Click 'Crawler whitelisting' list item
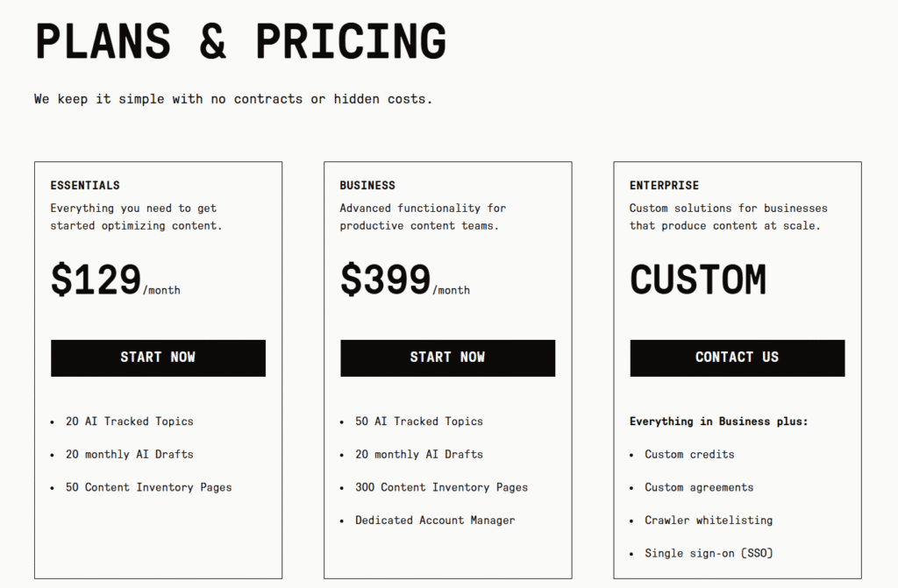This screenshot has height=588, width=898. [709, 521]
